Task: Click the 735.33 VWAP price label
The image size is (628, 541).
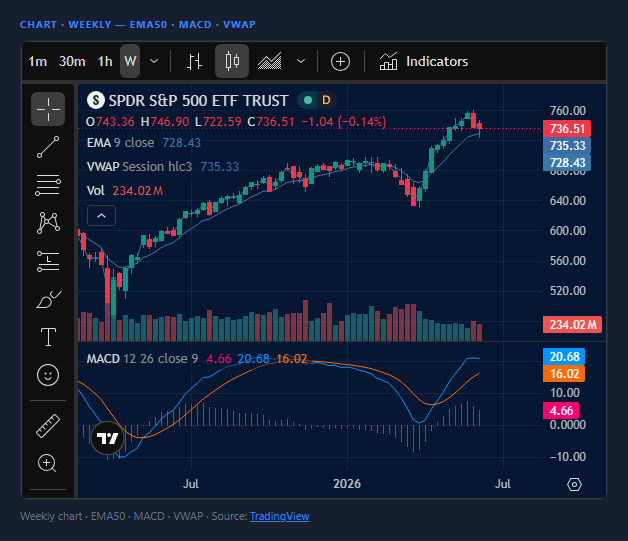Action: click(567, 146)
